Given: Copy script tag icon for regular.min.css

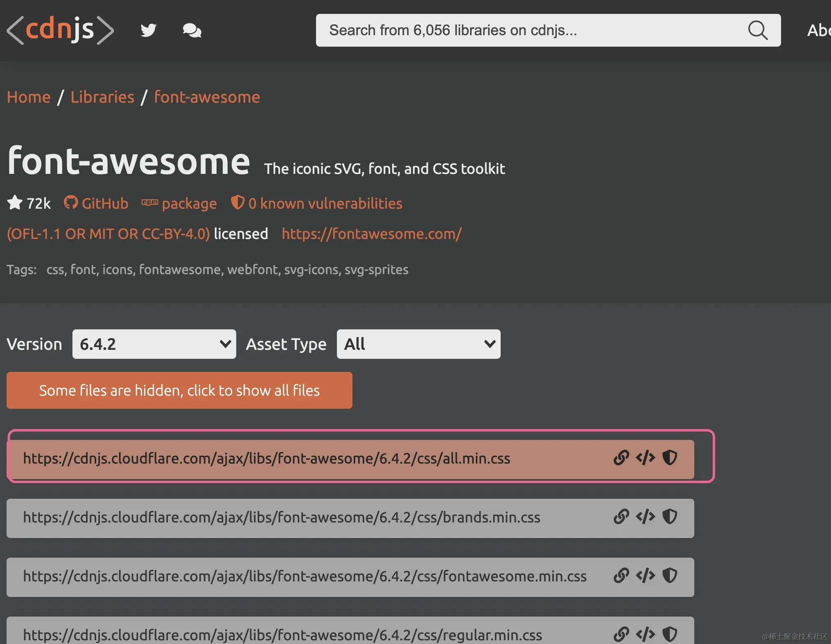Looking at the screenshot, I should point(646,635).
